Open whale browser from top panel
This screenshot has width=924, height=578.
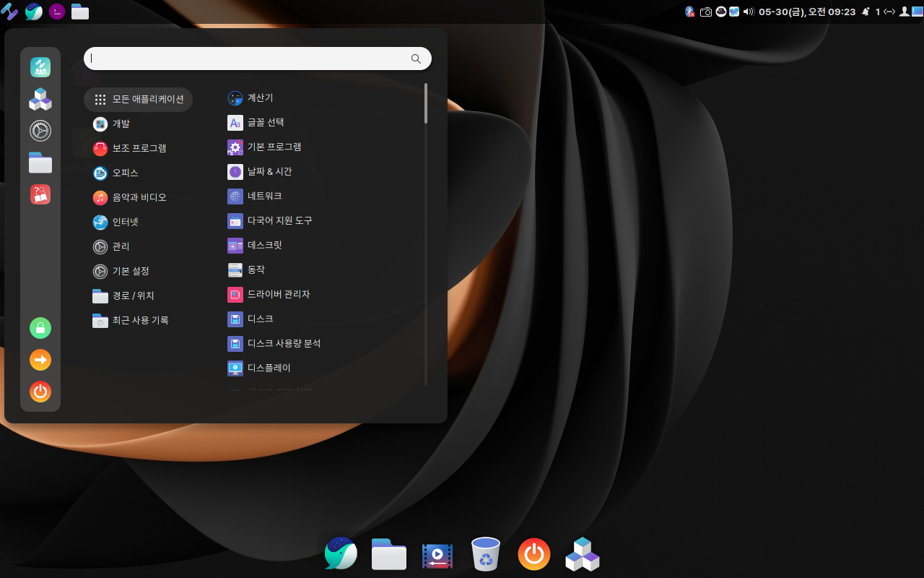(33, 12)
